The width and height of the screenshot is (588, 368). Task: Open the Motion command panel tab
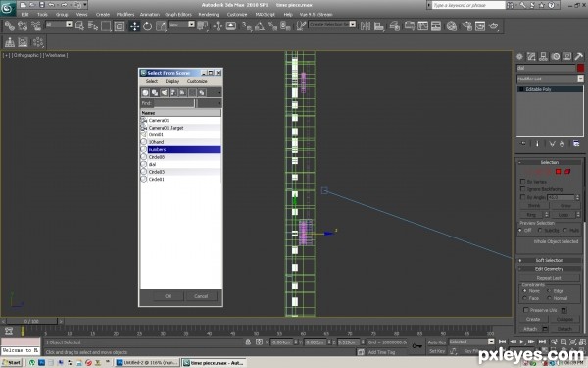555,57
